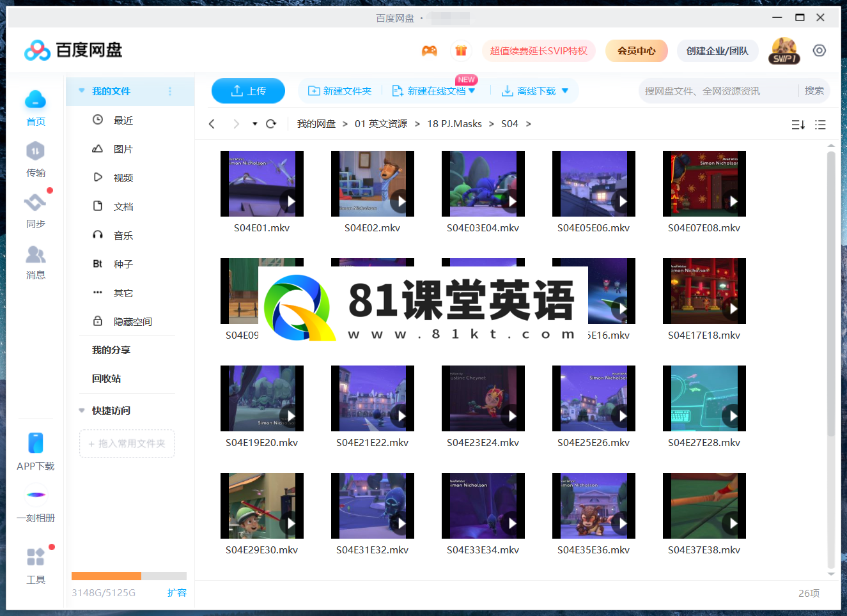The image size is (847, 616).
Task: Click the 超值续费延长SVIP特权 button
Action: tap(539, 50)
